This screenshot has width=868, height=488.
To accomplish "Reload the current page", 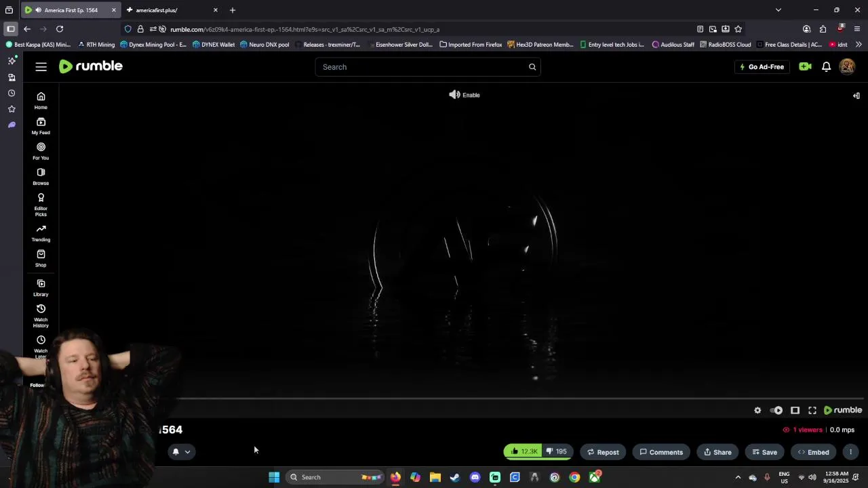I will 60,29.
